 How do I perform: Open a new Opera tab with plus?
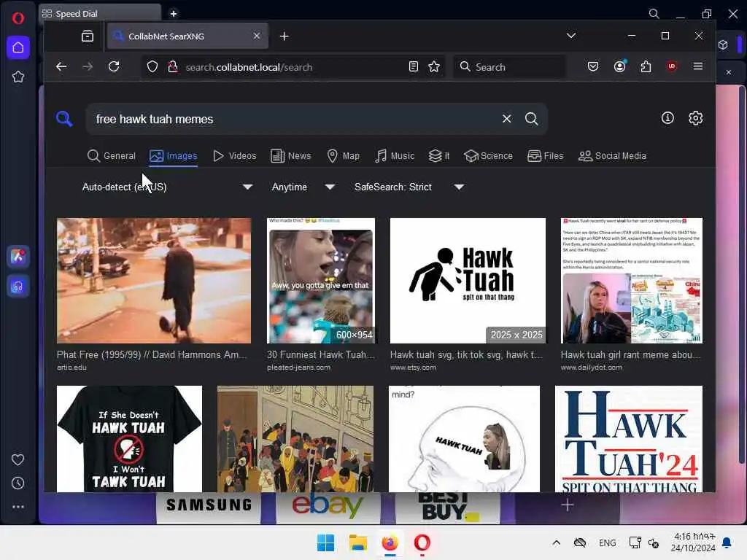(174, 14)
